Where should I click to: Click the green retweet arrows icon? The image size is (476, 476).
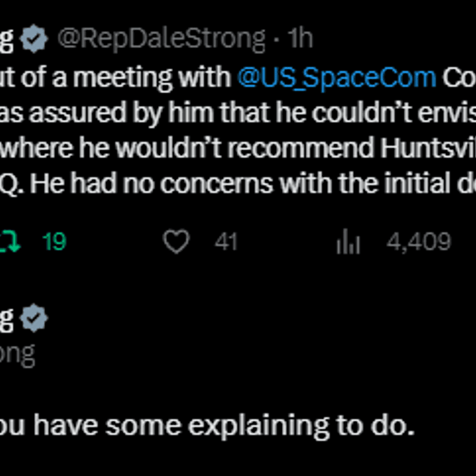pyautogui.click(x=10, y=242)
